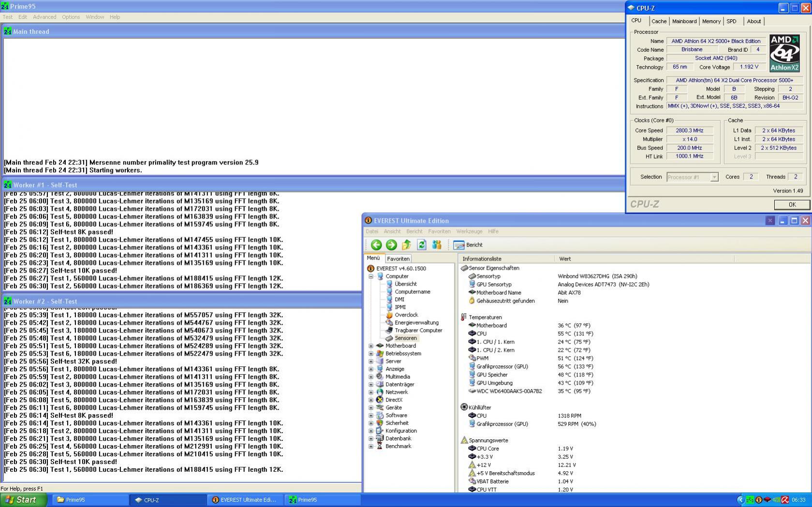This screenshot has height=507, width=812.
Task: Click the "2800.3 MHz" core speed value
Action: click(x=689, y=130)
